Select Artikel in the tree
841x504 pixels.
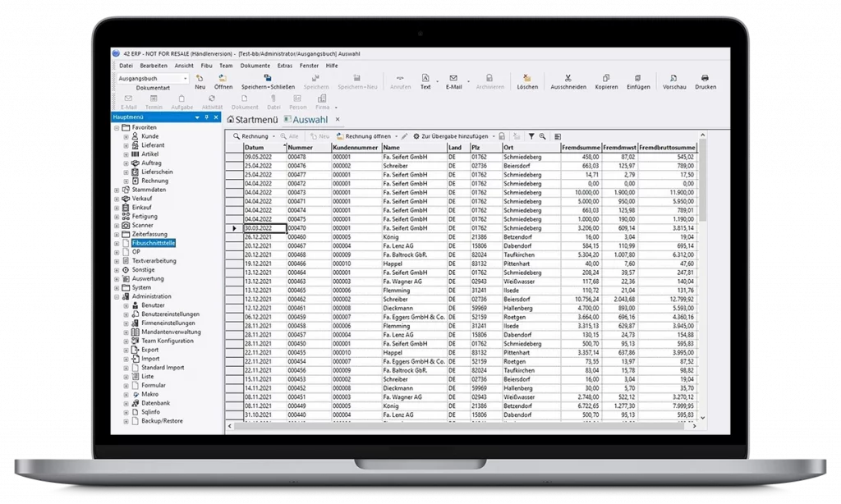pyautogui.click(x=149, y=154)
